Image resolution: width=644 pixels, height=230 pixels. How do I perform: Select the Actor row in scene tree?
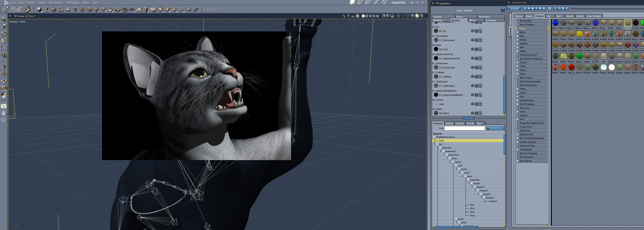468,141
